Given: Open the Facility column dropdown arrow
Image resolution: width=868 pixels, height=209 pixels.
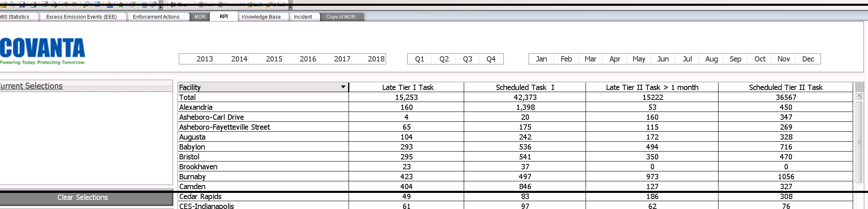Looking at the screenshot, I should tap(343, 87).
